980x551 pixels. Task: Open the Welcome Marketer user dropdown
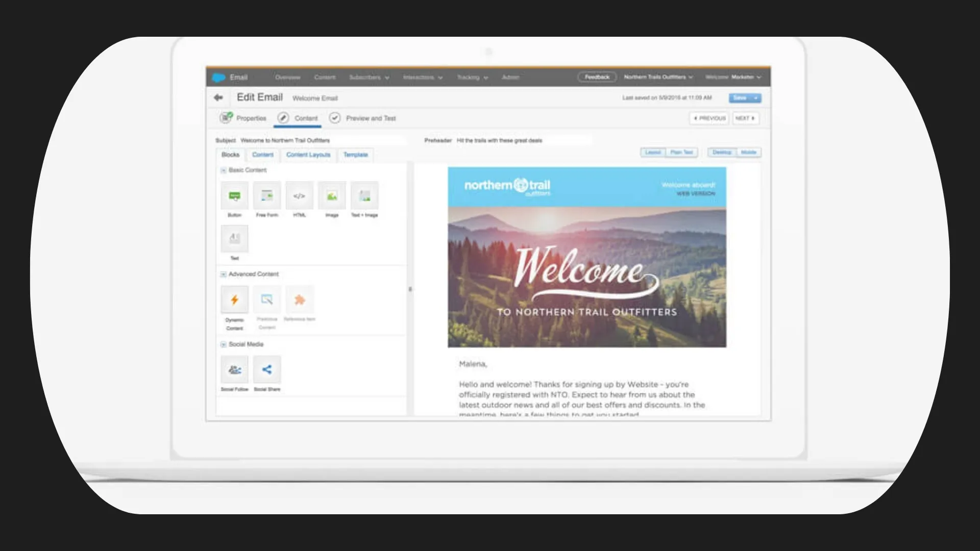point(733,77)
